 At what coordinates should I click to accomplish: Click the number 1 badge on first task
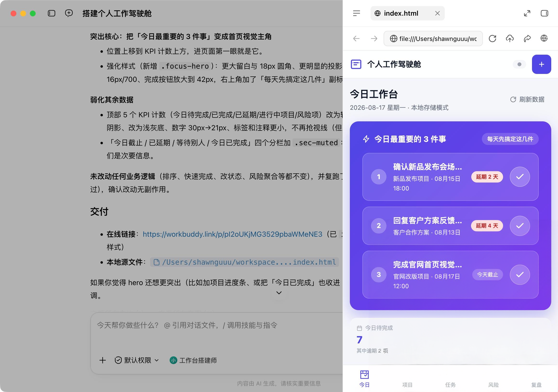pyautogui.click(x=379, y=177)
